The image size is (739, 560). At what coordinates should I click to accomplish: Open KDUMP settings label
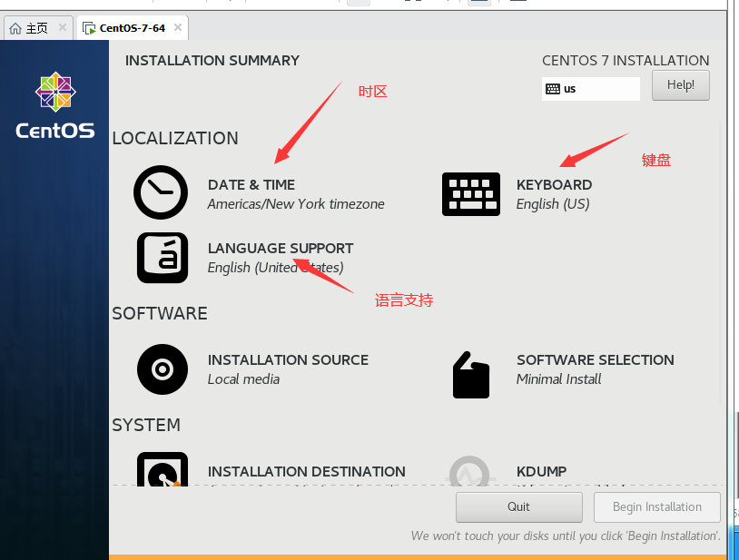[x=541, y=471]
